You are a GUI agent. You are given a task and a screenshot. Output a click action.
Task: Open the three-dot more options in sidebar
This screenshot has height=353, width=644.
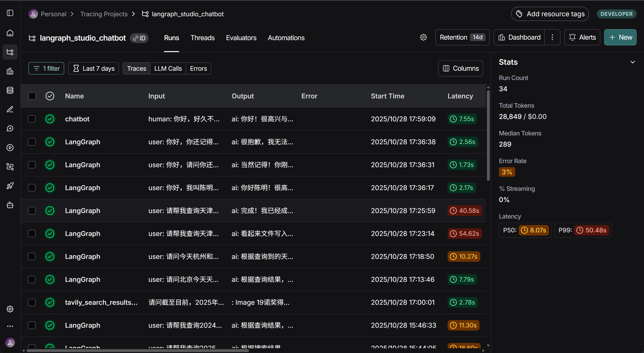[10, 326]
